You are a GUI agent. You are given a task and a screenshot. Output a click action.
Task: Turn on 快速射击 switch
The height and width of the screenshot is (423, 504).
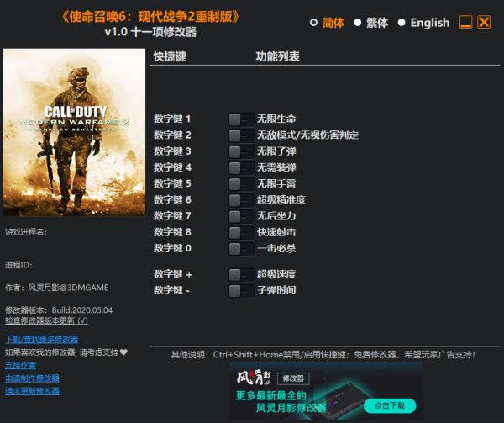coord(241,232)
